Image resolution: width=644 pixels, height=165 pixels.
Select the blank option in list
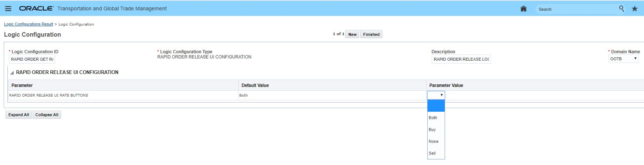tap(436, 106)
